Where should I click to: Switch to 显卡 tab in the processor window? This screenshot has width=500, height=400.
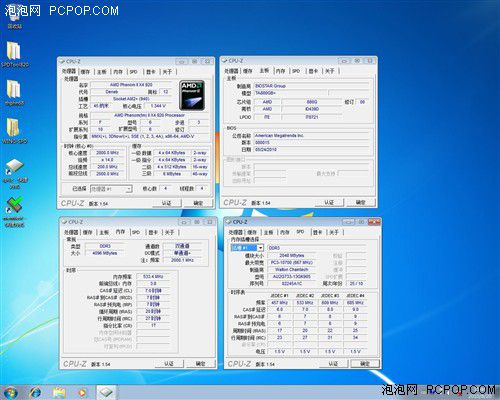tap(151, 72)
